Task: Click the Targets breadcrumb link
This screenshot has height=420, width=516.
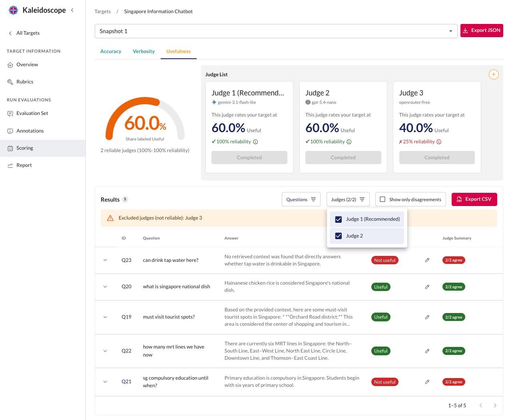Action: point(103,12)
